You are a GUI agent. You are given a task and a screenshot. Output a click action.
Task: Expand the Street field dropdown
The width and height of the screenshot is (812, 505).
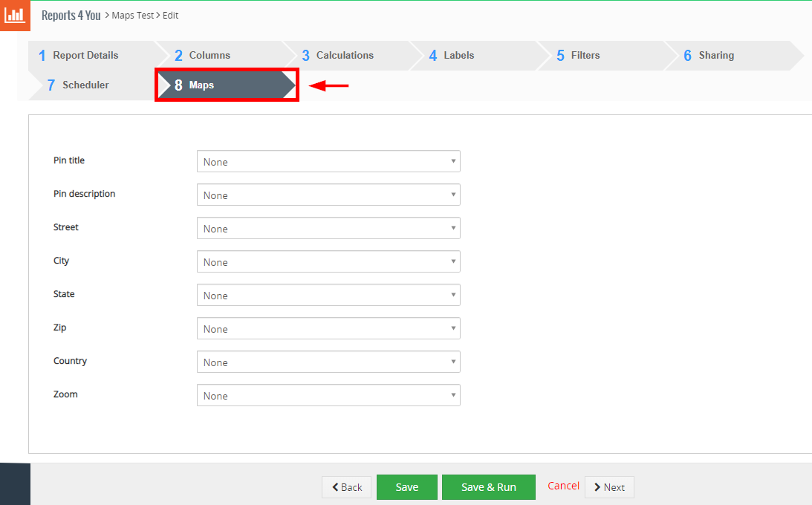328,229
